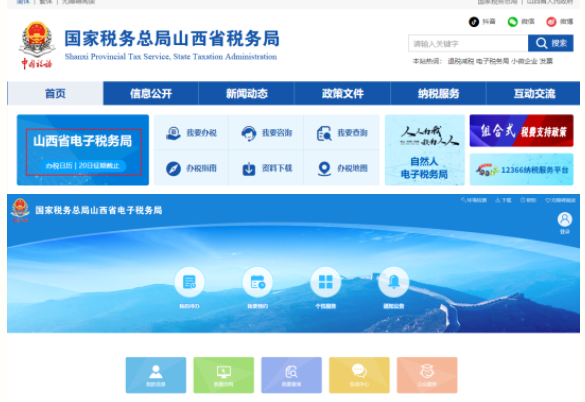
Task: Select the 办税地图 map pin icon
Action: tap(324, 169)
